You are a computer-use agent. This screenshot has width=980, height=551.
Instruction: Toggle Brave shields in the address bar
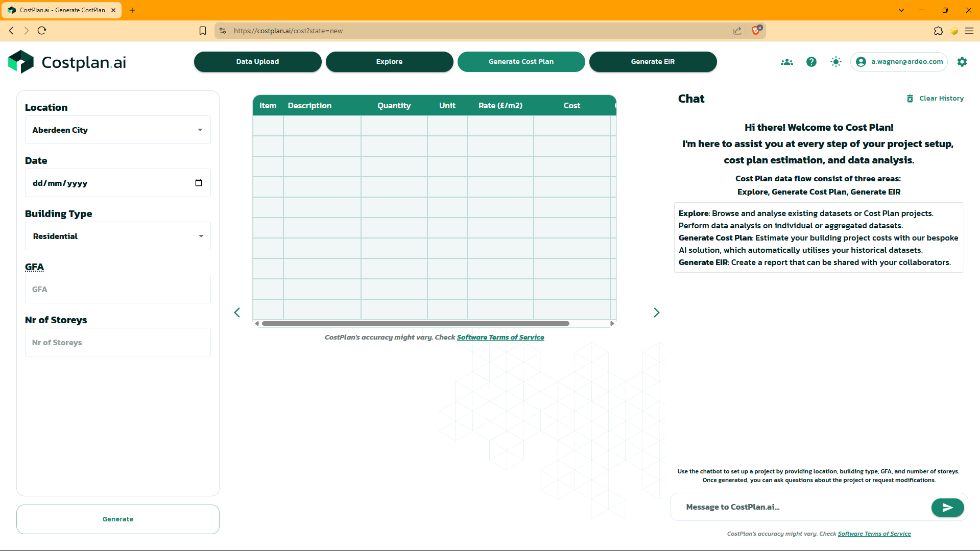756,31
